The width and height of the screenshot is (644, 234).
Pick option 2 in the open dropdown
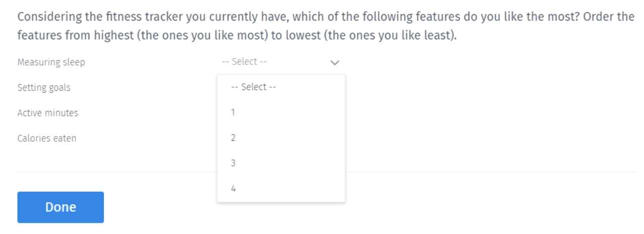pos(233,138)
